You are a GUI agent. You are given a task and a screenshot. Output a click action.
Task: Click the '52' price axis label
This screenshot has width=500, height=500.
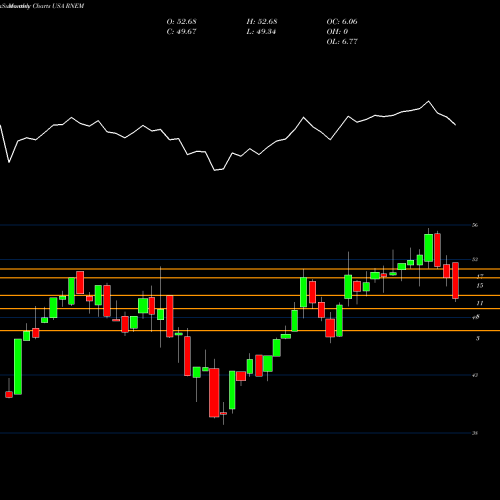point(475,259)
